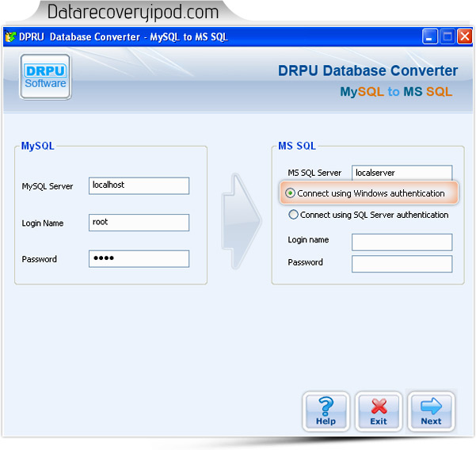The width and height of the screenshot is (476, 450).
Task: Click the MySQL group heading
Action: pyautogui.click(x=38, y=146)
